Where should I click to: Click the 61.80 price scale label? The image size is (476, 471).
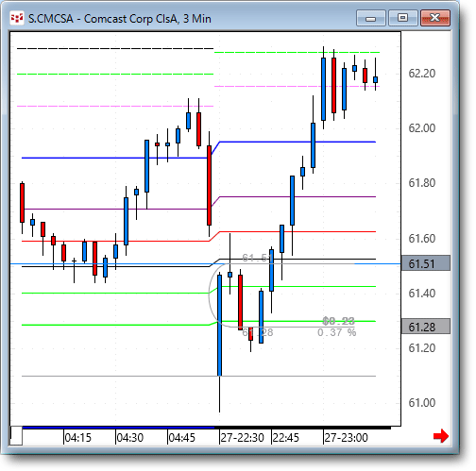coord(422,183)
